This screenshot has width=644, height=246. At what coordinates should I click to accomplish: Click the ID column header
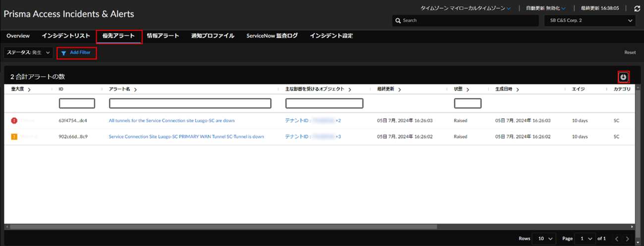pos(61,90)
